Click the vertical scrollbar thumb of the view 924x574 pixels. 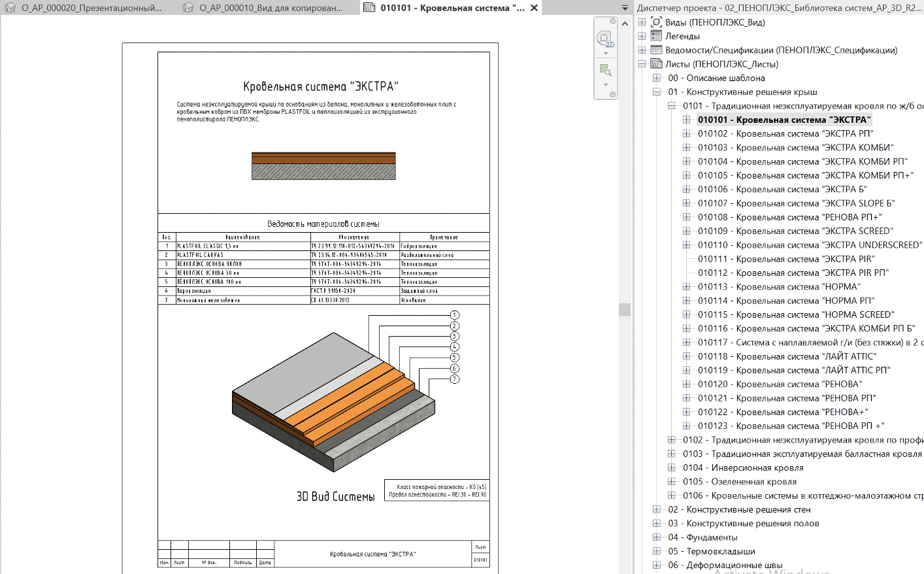coord(625,309)
